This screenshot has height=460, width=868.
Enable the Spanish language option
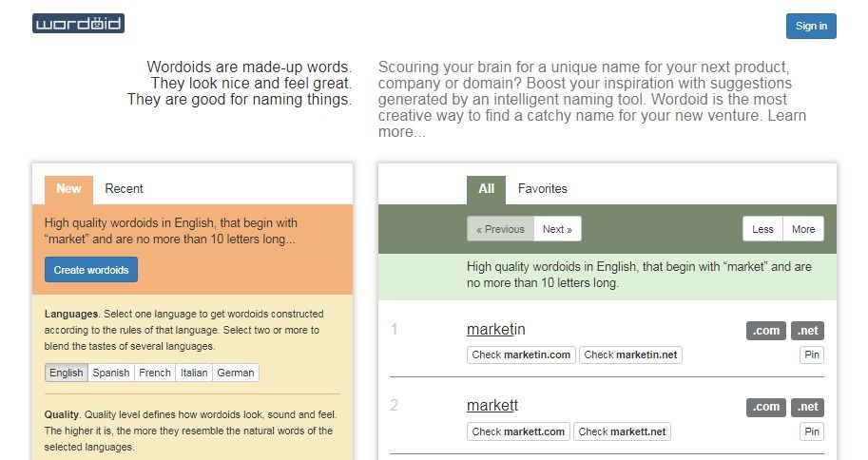[111, 373]
